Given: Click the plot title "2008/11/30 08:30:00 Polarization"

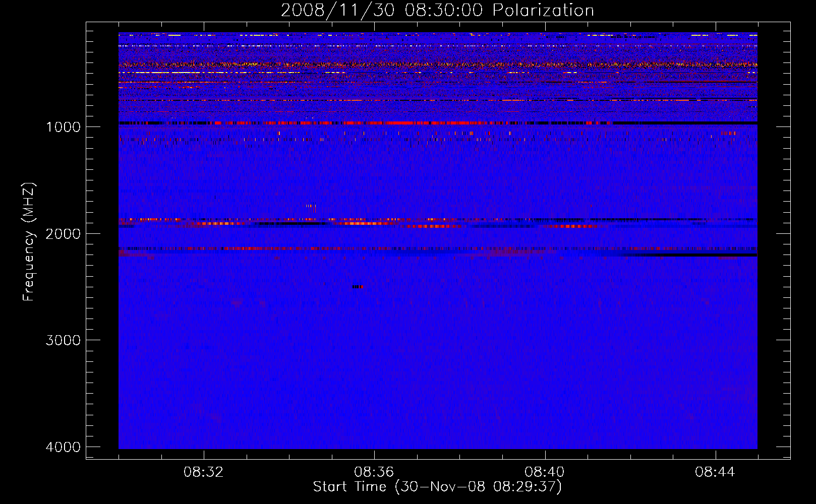Looking at the screenshot, I should [437, 10].
